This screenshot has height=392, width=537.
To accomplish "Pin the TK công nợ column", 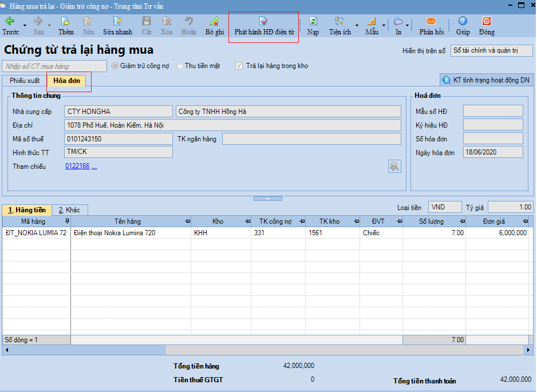I will point(302,221).
